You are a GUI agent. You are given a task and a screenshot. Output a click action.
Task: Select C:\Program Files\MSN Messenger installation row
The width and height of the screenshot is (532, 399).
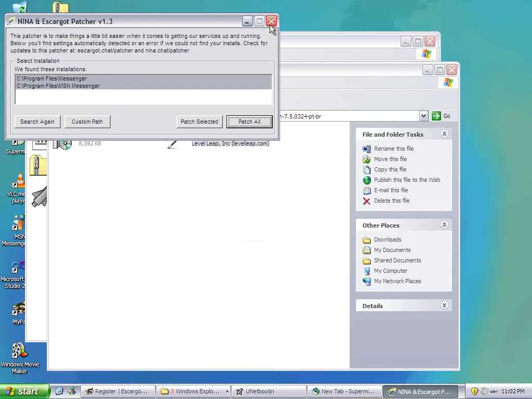[143, 86]
